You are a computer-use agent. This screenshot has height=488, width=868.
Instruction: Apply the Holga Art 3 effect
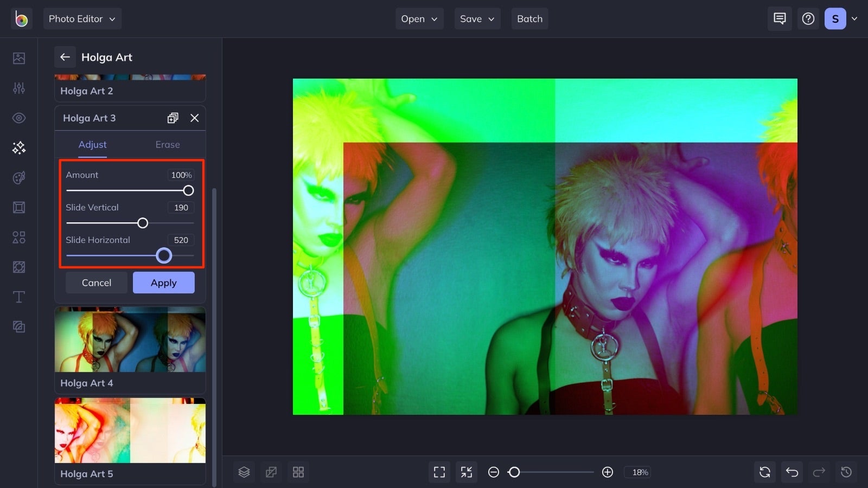point(163,282)
